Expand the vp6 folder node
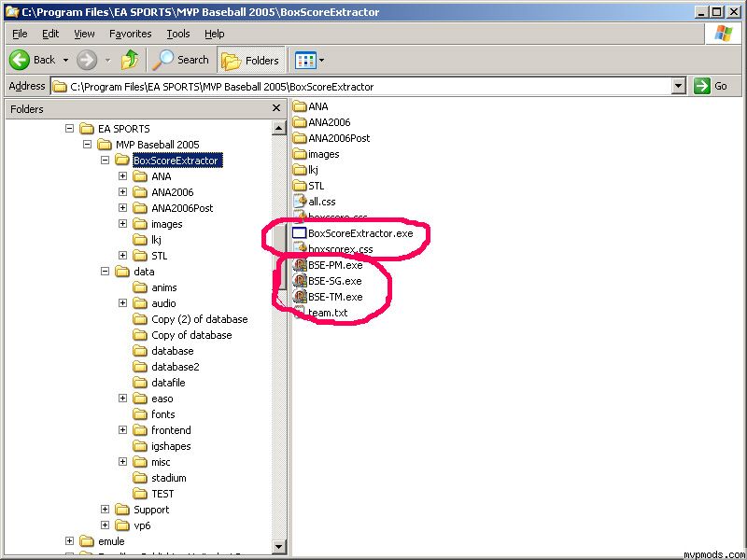The height and width of the screenshot is (560, 747). [x=105, y=525]
